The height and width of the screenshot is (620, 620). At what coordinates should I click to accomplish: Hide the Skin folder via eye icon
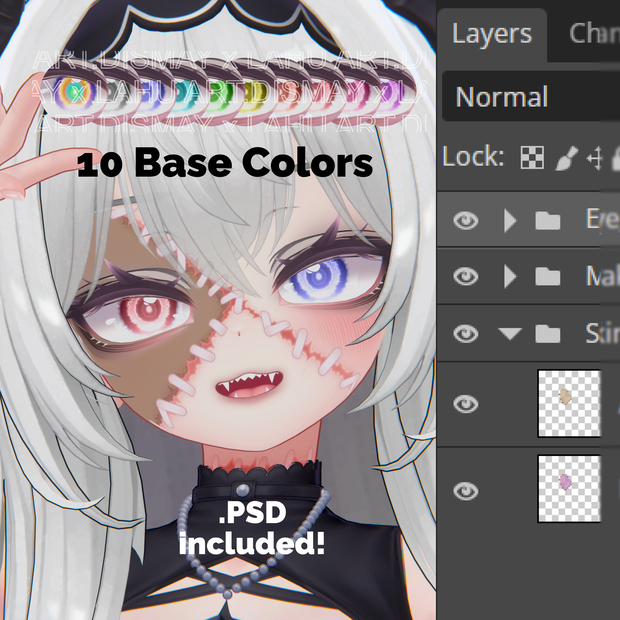pos(466,333)
